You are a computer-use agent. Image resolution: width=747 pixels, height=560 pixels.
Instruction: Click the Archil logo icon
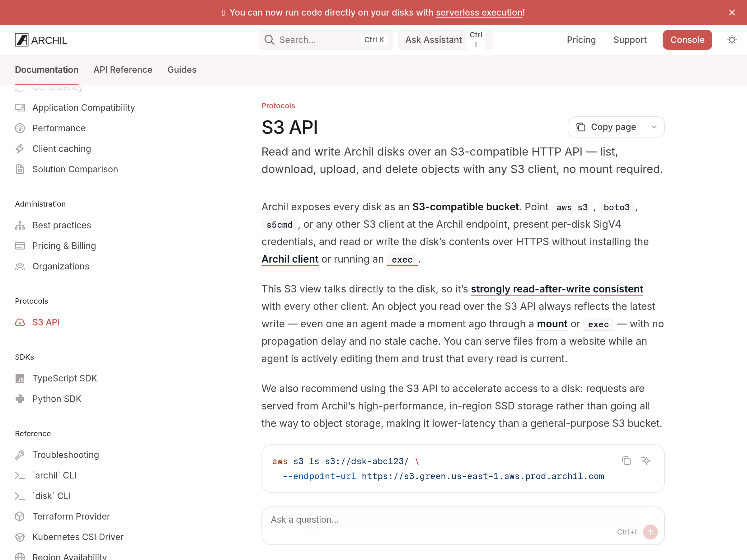(x=21, y=40)
